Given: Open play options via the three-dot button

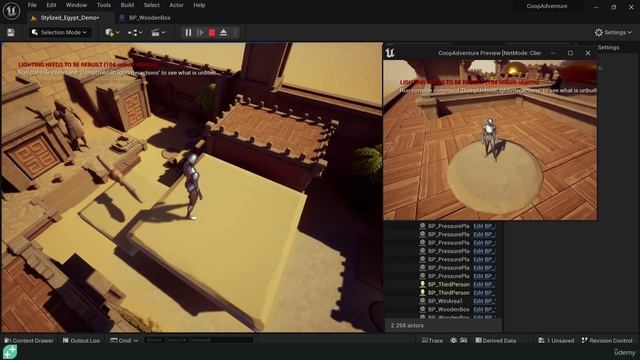Looking at the screenshot, I should (x=235, y=33).
